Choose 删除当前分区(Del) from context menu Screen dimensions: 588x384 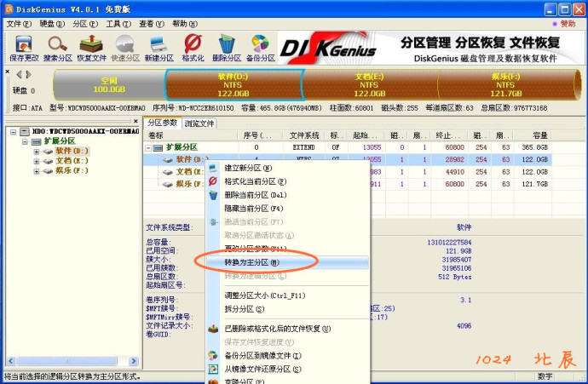coord(288,195)
